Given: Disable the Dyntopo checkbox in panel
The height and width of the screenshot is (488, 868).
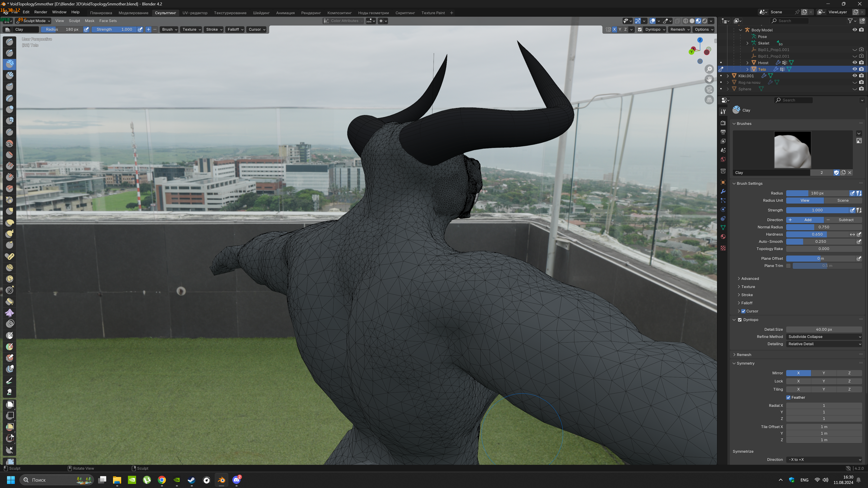Looking at the screenshot, I should [740, 320].
